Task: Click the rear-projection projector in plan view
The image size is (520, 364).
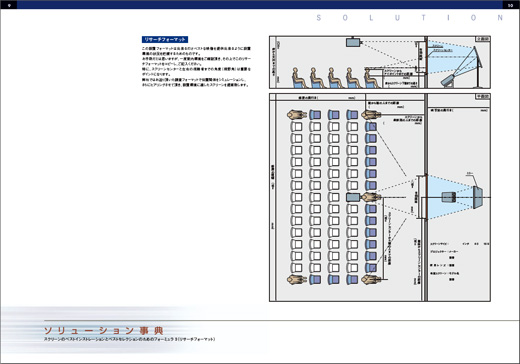Action: coord(449,197)
